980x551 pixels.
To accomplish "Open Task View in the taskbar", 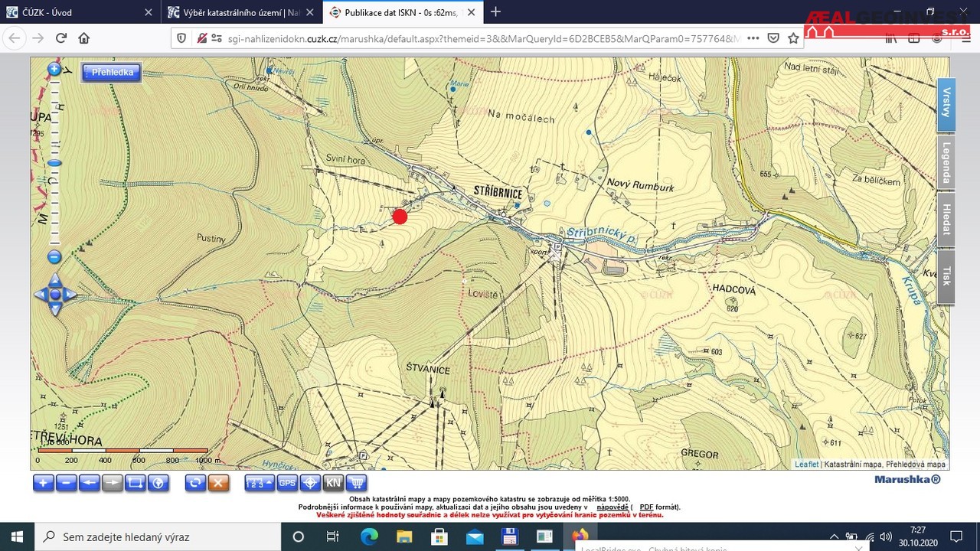I will [332, 536].
